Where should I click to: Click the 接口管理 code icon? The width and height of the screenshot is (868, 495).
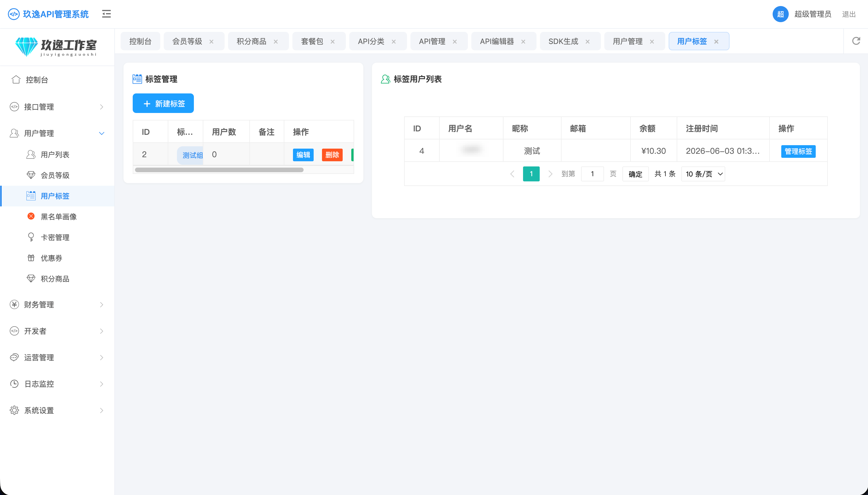pyautogui.click(x=14, y=107)
